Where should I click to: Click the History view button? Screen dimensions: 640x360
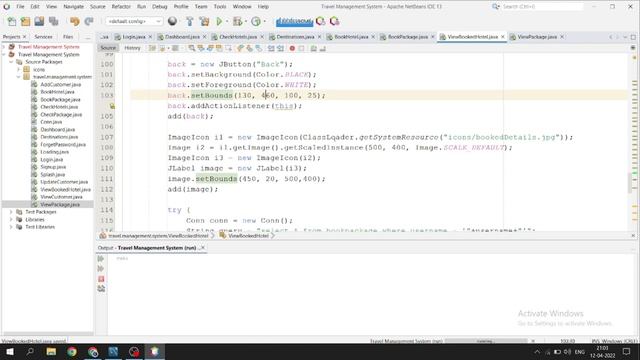pos(132,48)
